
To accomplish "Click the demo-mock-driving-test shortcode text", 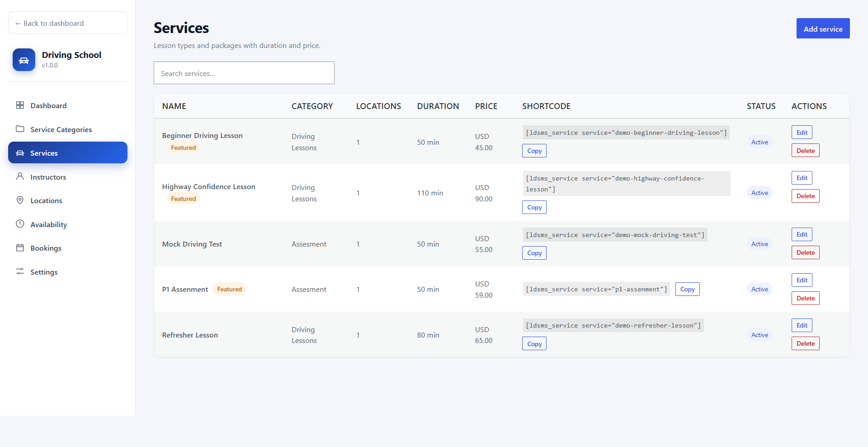I will pos(615,235).
